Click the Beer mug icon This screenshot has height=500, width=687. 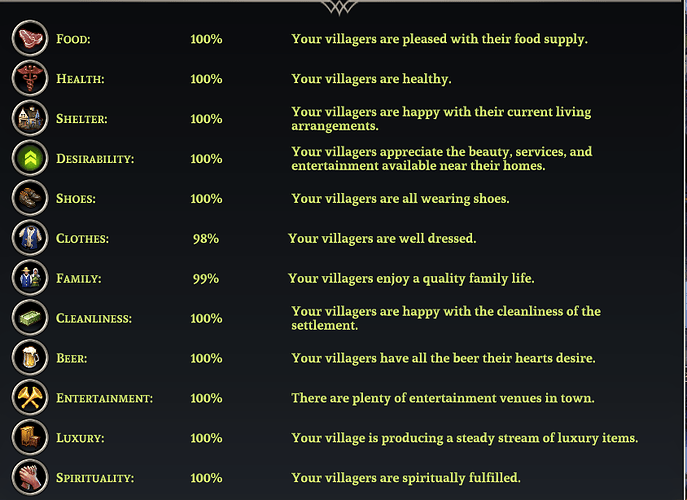(28, 358)
